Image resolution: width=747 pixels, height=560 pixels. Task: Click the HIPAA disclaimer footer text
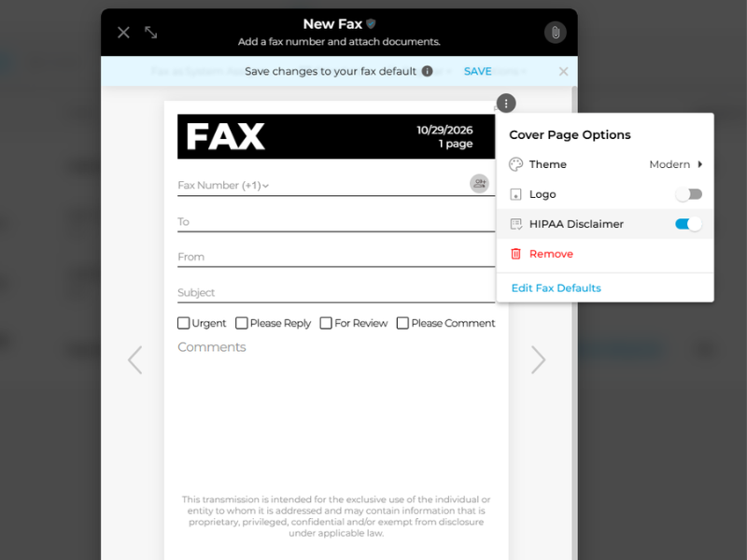coord(336,516)
